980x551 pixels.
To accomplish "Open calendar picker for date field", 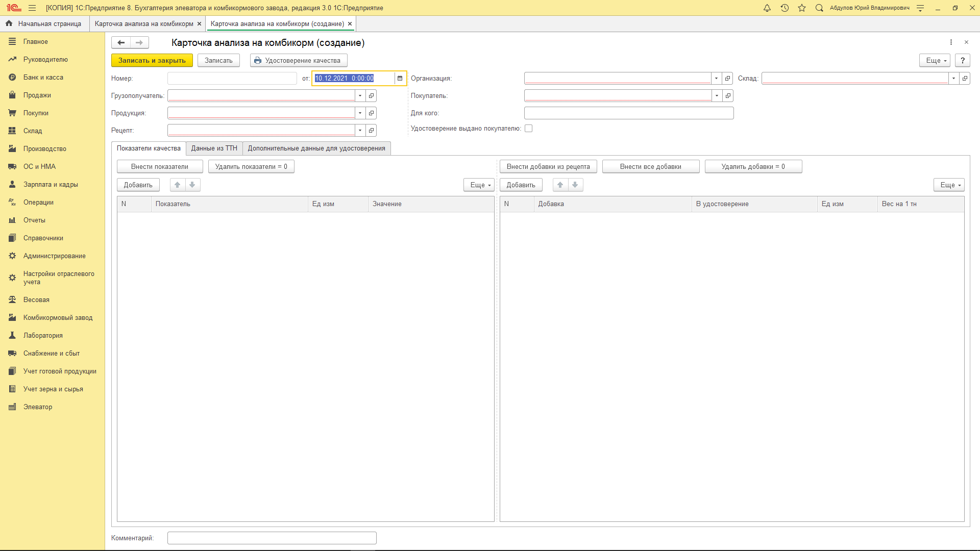I will (x=400, y=78).
